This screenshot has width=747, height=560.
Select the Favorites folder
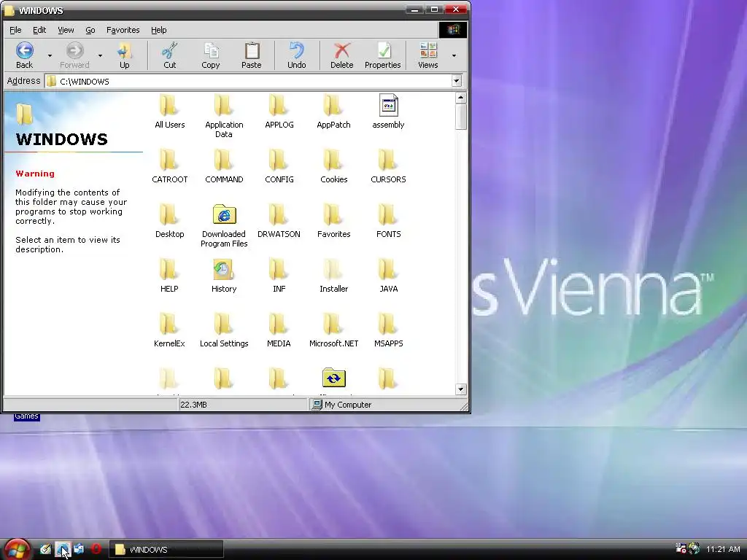click(x=333, y=222)
